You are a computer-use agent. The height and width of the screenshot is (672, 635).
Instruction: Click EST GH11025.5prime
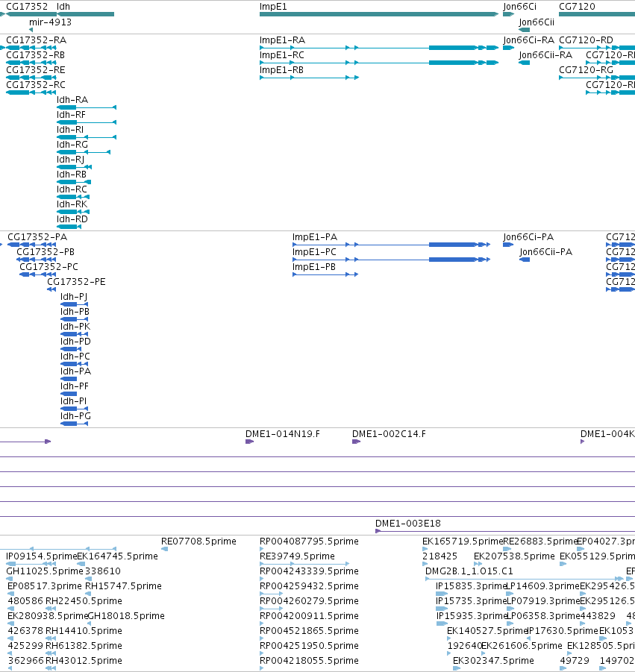click(45, 571)
